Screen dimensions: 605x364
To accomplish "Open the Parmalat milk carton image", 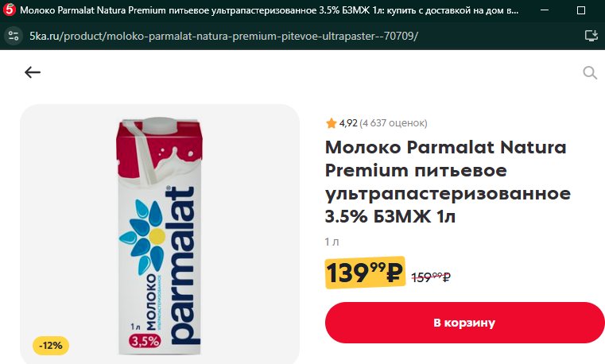I will [159, 236].
